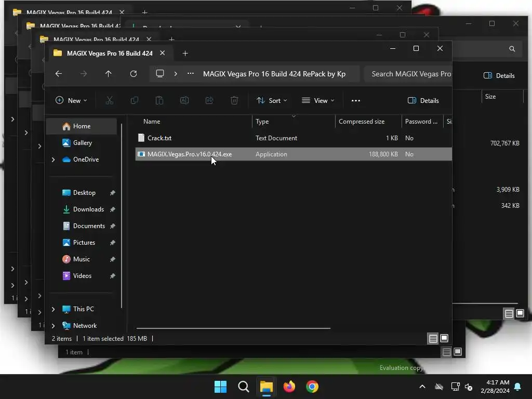Open Gallery in the navigation pane

[x=82, y=143]
